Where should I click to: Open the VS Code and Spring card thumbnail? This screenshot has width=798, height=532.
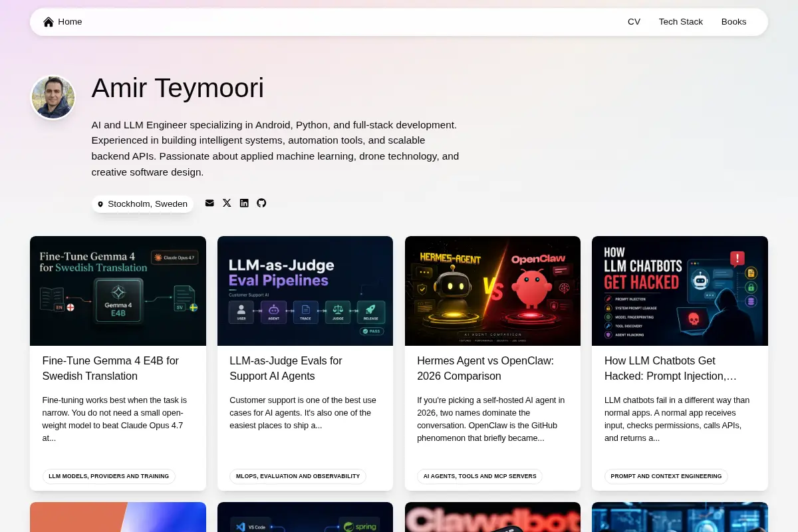tap(305, 517)
